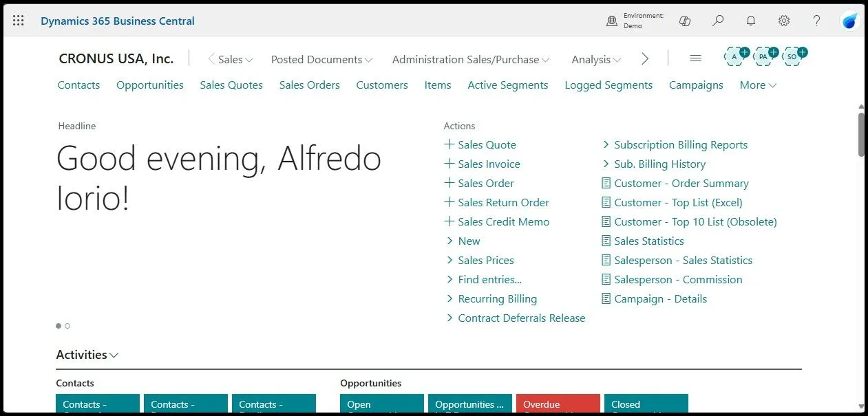868x416 pixels.
Task: Open the notifications bell
Action: point(751,21)
